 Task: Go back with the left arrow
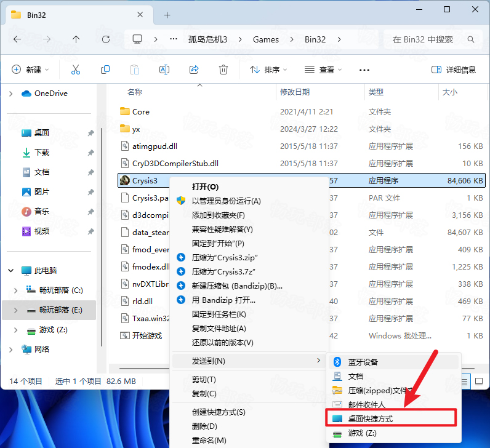17,39
